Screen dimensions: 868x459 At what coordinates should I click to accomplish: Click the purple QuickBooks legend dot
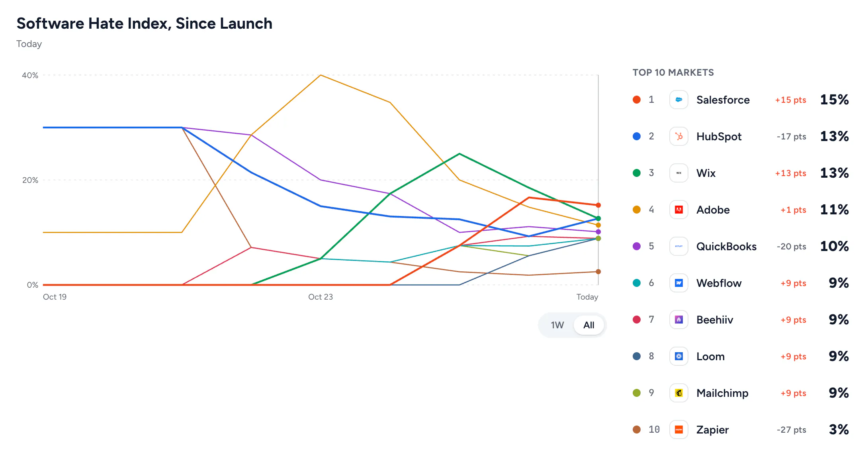point(637,246)
